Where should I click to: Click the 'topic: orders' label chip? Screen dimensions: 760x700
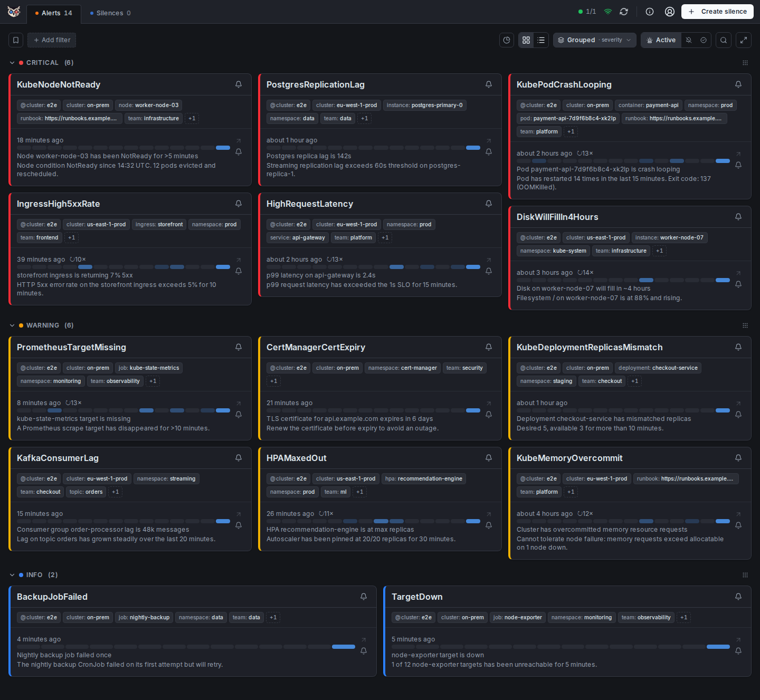pyautogui.click(x=86, y=492)
